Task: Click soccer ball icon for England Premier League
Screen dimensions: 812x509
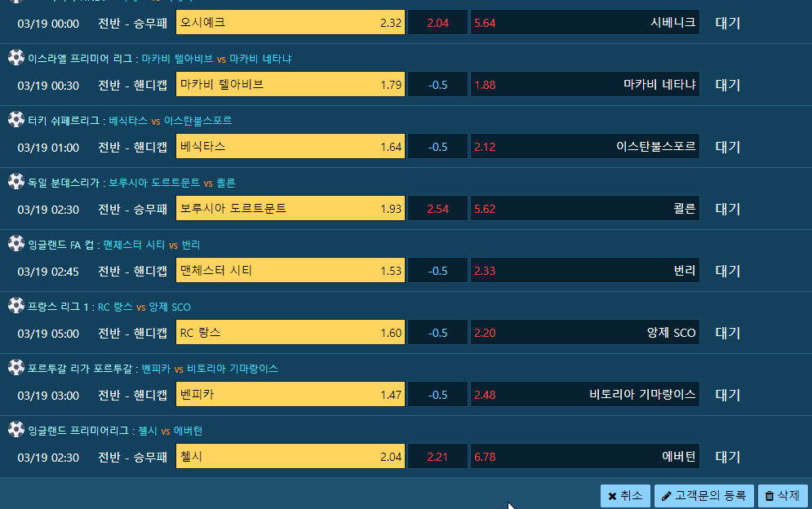Action: click(16, 429)
